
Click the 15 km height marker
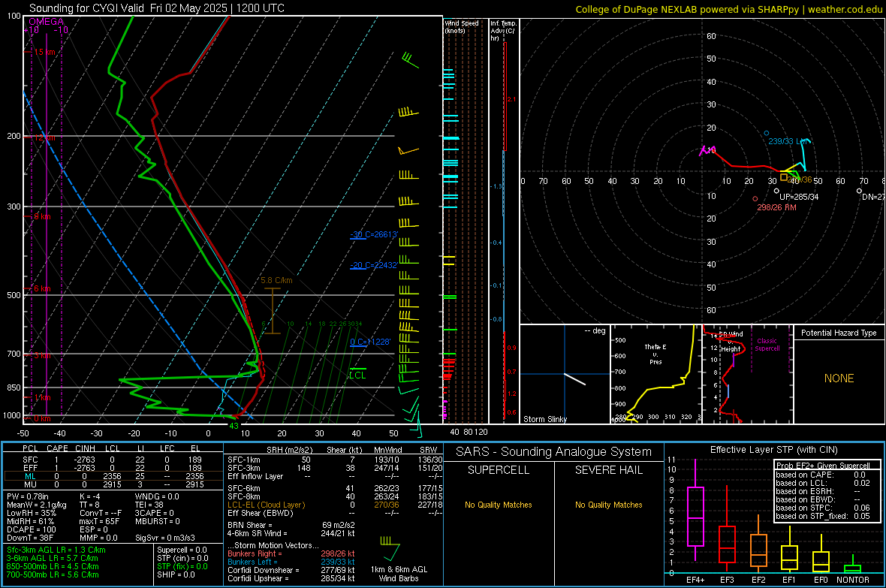tap(44, 52)
